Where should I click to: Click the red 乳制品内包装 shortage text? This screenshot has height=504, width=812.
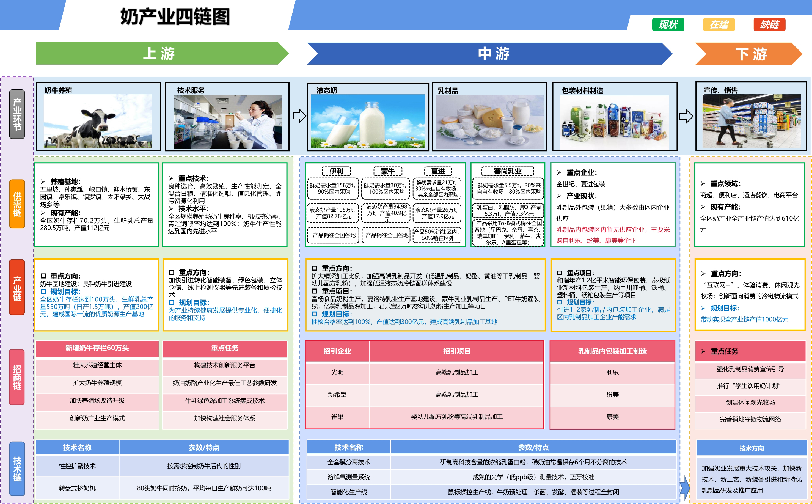coord(613,235)
